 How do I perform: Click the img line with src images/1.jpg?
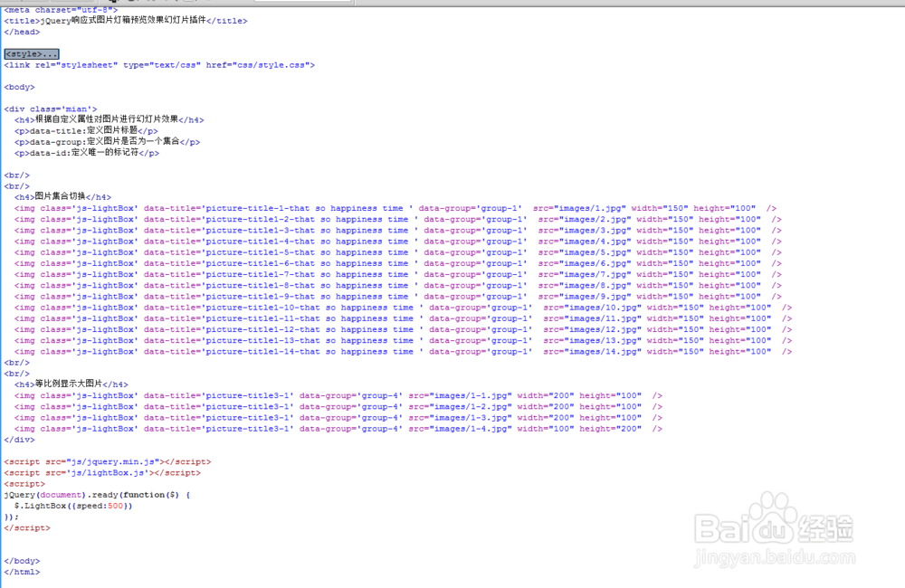[x=395, y=208]
